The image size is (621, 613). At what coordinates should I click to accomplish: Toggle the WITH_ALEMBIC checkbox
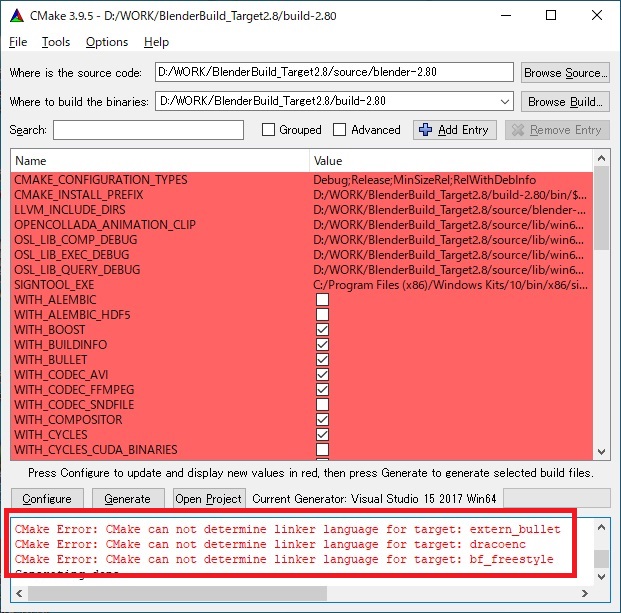pos(322,300)
